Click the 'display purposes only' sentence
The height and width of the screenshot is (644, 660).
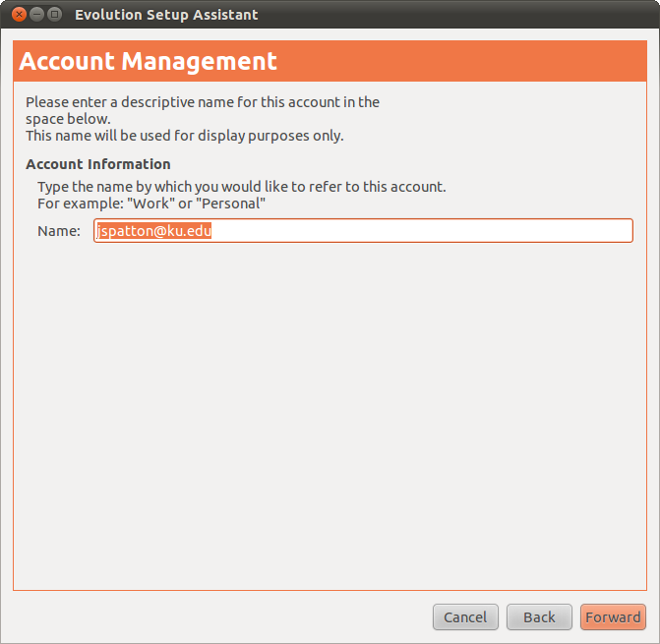click(184, 136)
